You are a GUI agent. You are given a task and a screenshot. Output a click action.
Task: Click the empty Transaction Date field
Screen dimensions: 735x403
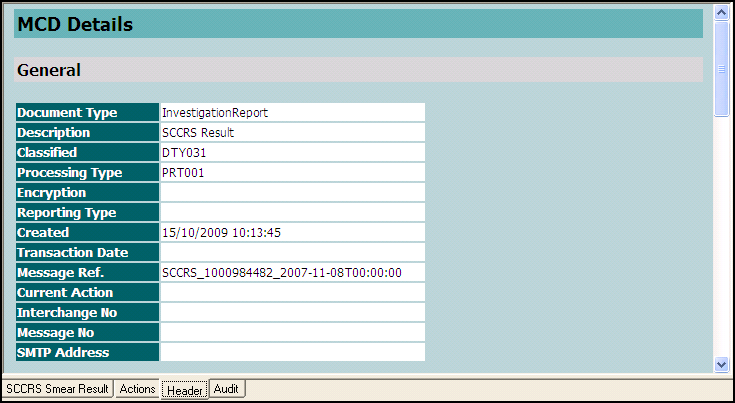click(x=292, y=253)
